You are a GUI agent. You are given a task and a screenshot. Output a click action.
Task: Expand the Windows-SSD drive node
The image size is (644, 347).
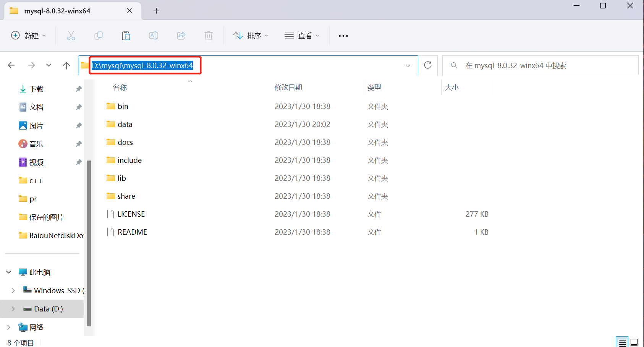pos(13,290)
